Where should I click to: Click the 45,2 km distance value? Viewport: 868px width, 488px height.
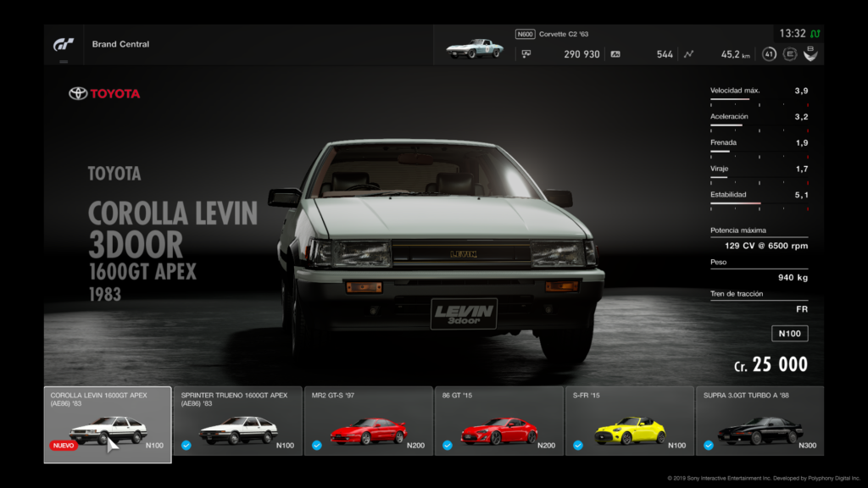click(x=735, y=54)
